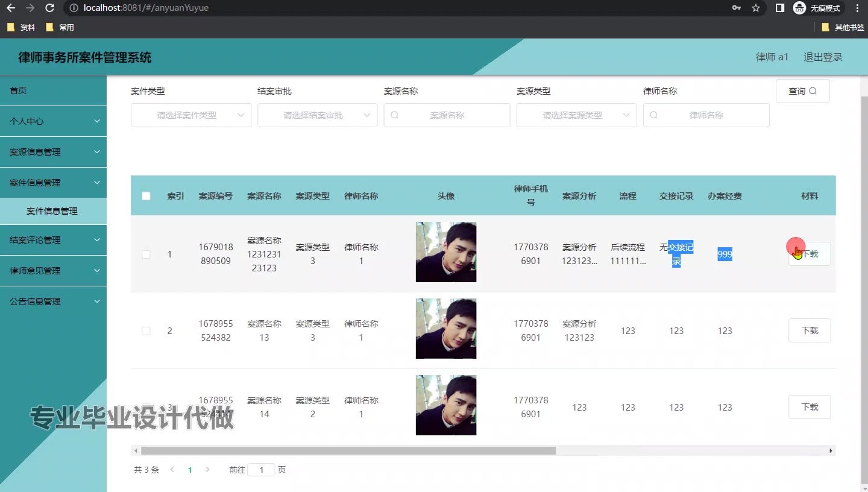Screen dimensions: 868x492
Task: Open the 案件类型 dropdown
Action: tap(191, 115)
